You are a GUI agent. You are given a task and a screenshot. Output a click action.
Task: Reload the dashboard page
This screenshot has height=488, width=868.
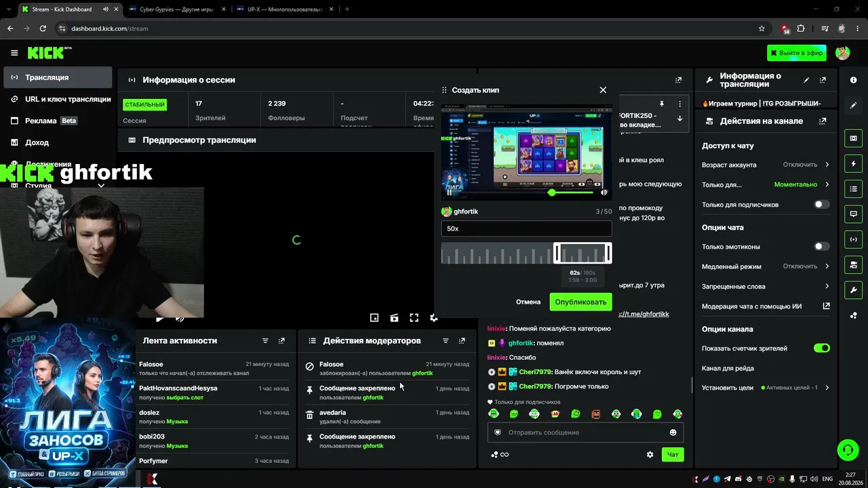[x=43, y=28]
